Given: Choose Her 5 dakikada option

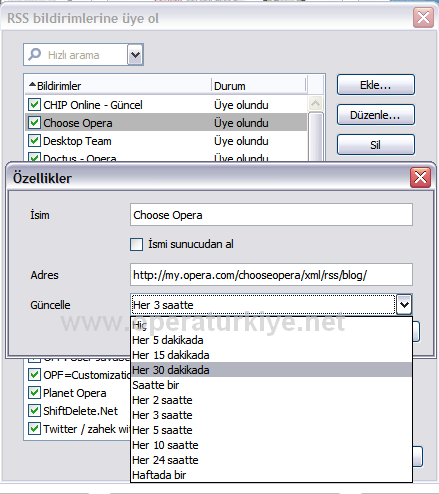Looking at the screenshot, I should 271,340.
